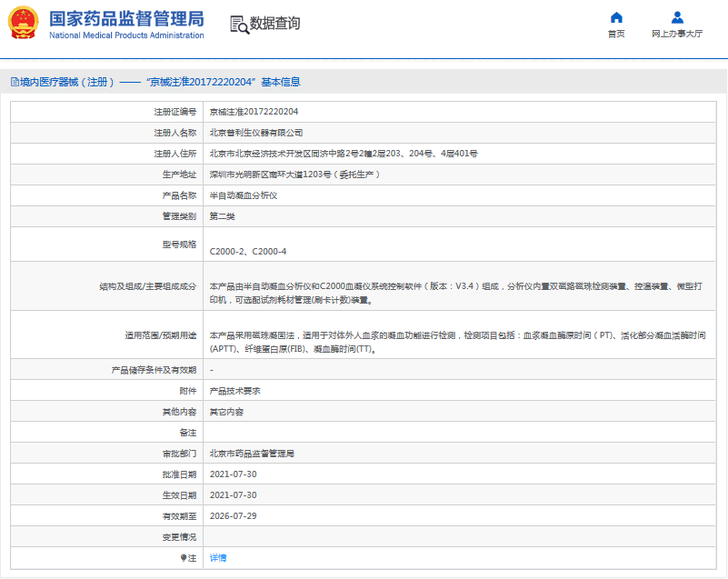Click the 审批部门 label cell
The image size is (728, 579).
106,454
